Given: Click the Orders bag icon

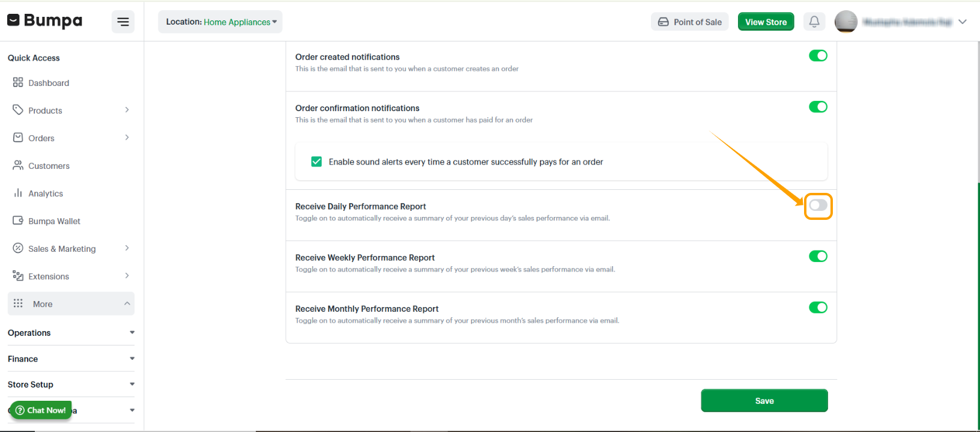Looking at the screenshot, I should (x=18, y=138).
